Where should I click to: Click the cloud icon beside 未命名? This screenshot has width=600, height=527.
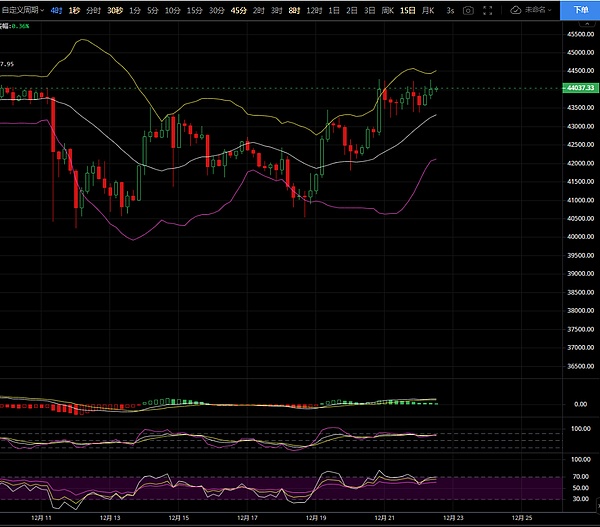(x=515, y=9)
